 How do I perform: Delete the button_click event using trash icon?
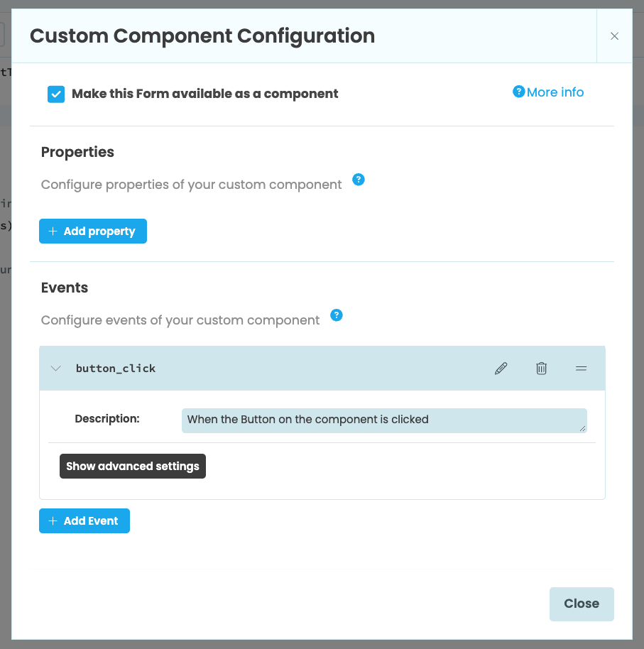[541, 368]
